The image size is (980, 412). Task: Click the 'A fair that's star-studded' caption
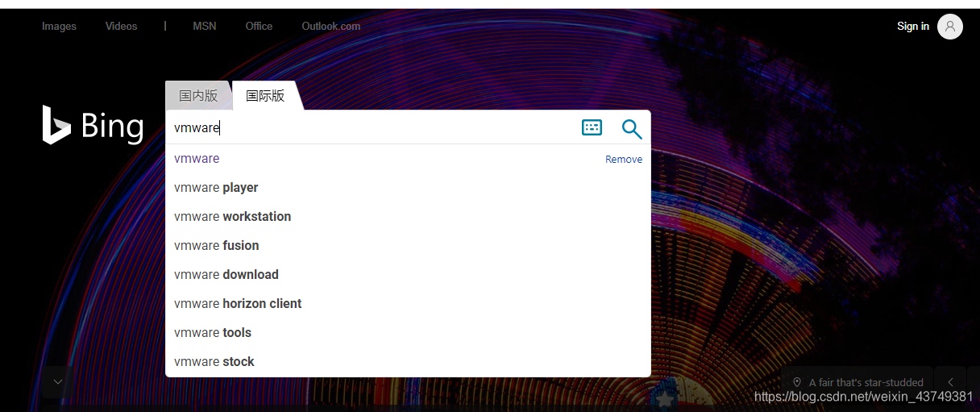coord(866,382)
